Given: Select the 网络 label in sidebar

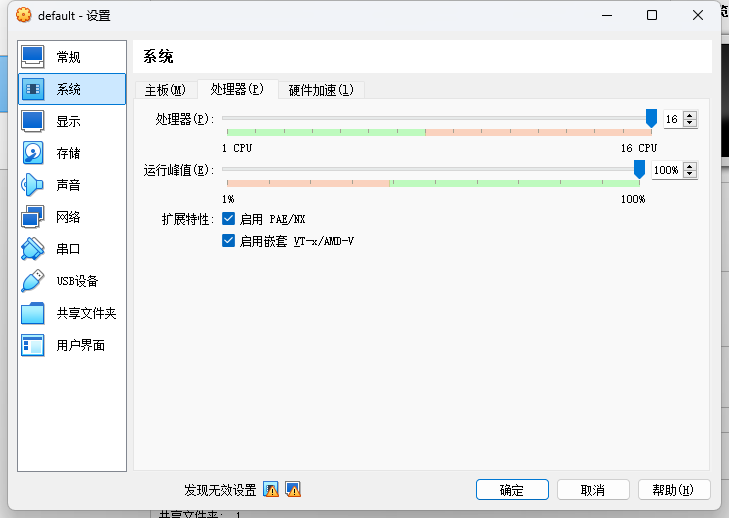Looking at the screenshot, I should [68, 217].
